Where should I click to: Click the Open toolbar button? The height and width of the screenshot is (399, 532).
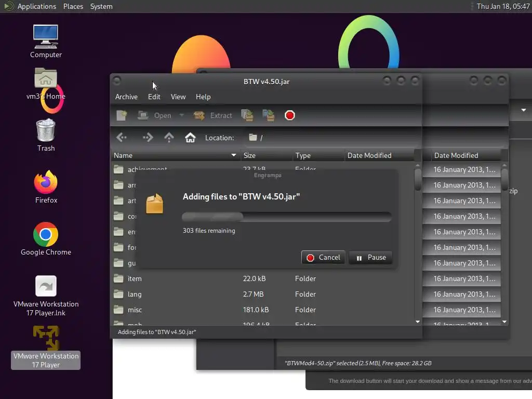pyautogui.click(x=155, y=116)
